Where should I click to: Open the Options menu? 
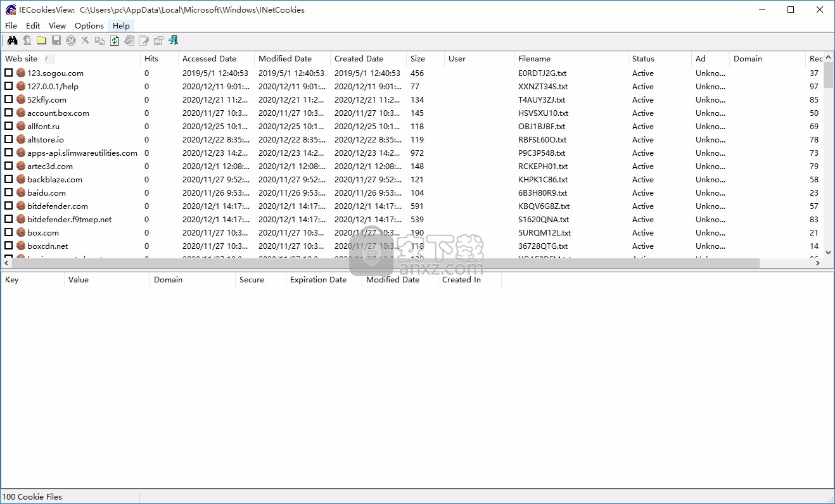coord(89,25)
